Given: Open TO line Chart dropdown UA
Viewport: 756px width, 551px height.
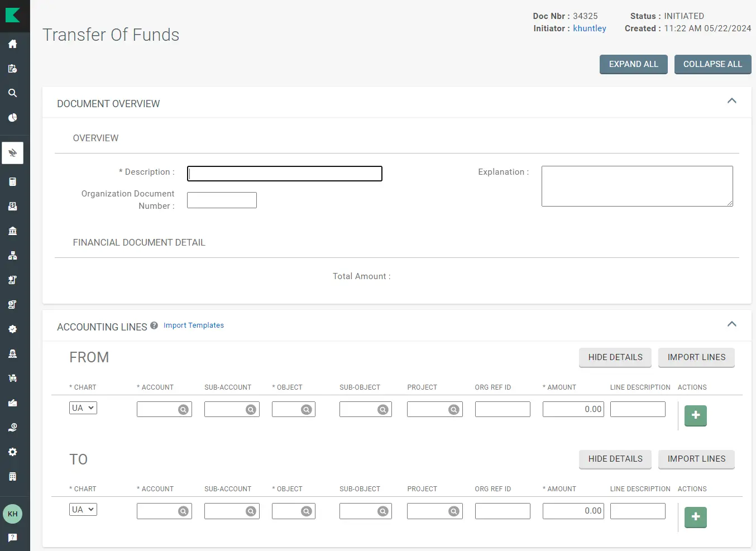Looking at the screenshot, I should click(83, 510).
